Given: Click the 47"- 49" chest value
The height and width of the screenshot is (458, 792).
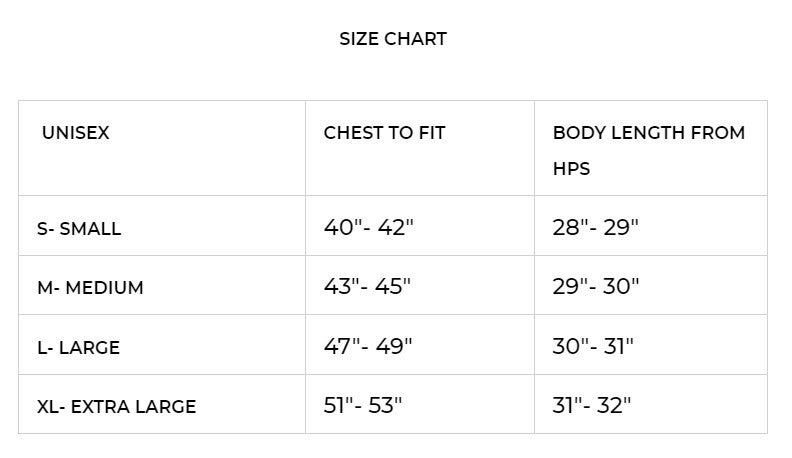Looking at the screenshot, I should click(x=368, y=347).
